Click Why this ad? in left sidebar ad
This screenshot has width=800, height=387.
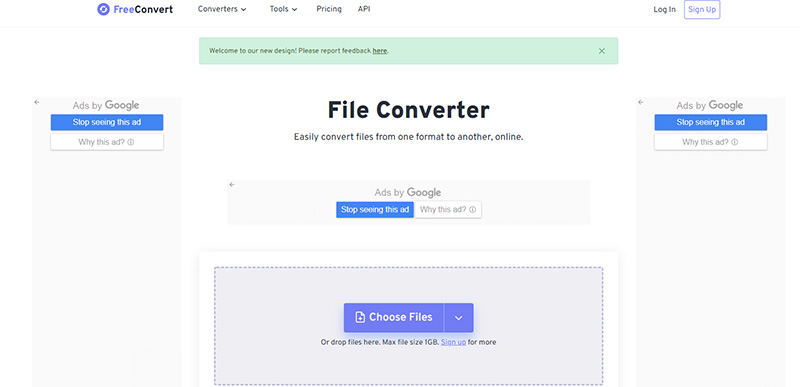click(x=107, y=142)
